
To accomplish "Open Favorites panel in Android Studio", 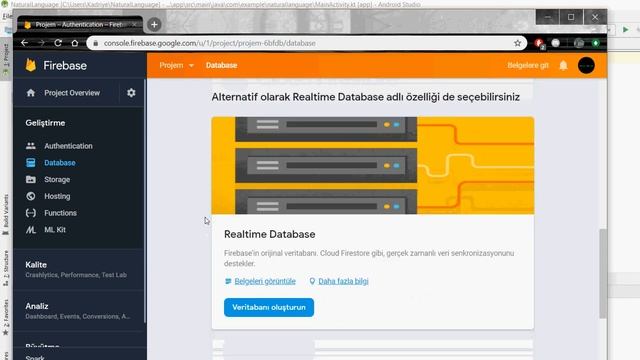I will coord(6,317).
